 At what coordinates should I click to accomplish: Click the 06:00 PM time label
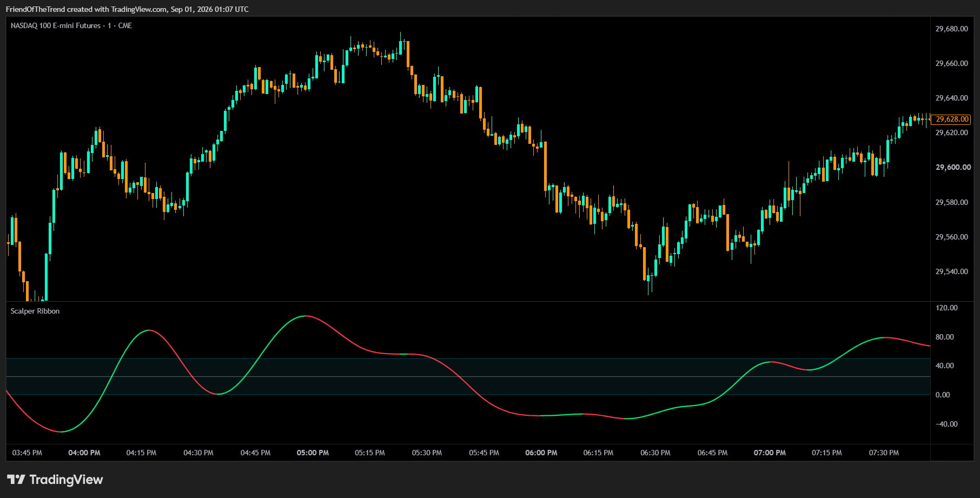tap(541, 453)
